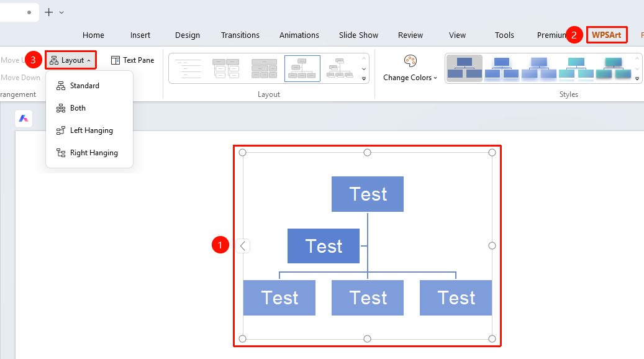This screenshot has height=359, width=644.
Task: Pick the highlighted organization chart layout thumbnail
Action: point(302,68)
